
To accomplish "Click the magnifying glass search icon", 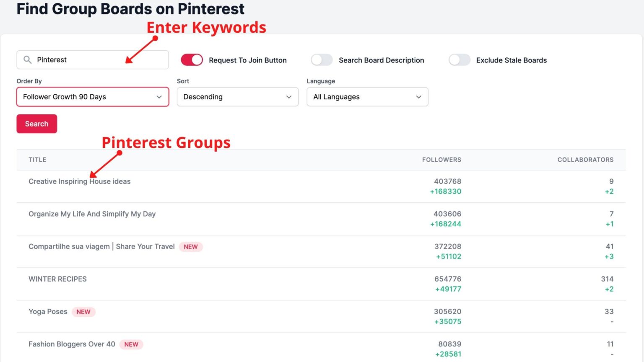I will 27,59.
